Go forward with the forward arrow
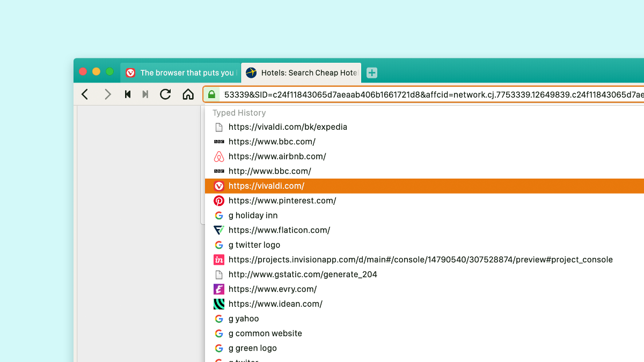Image resolution: width=644 pixels, height=362 pixels. (x=108, y=94)
